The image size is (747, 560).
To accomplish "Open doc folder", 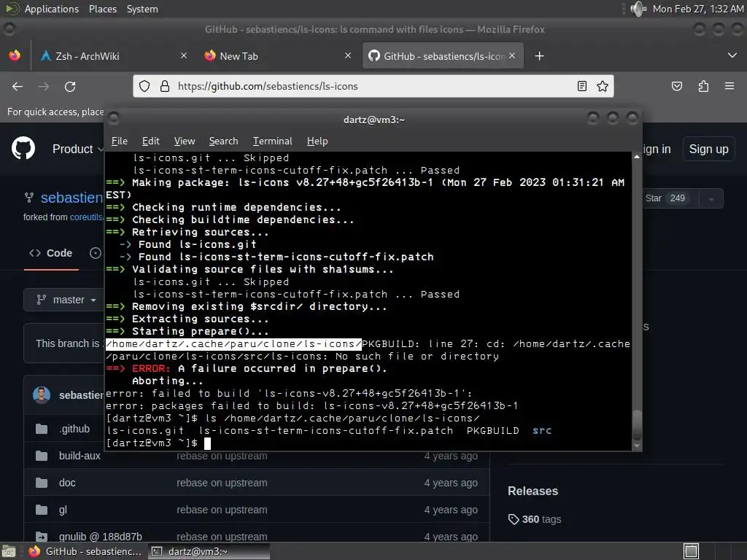I will click(x=67, y=483).
